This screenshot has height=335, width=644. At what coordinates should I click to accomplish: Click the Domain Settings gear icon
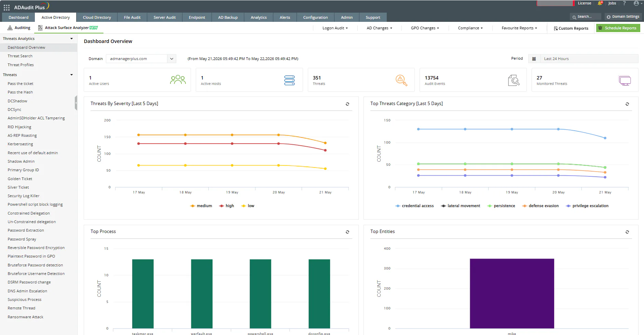point(608,17)
